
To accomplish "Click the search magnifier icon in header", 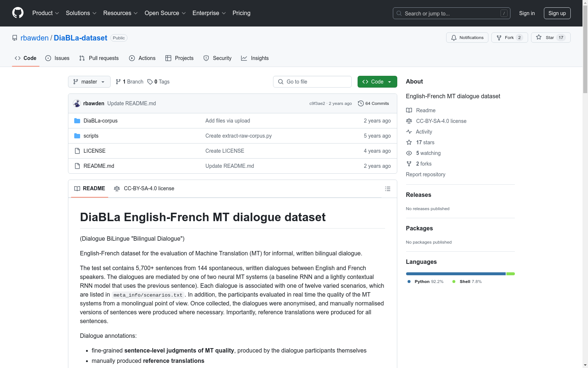I will (x=399, y=13).
